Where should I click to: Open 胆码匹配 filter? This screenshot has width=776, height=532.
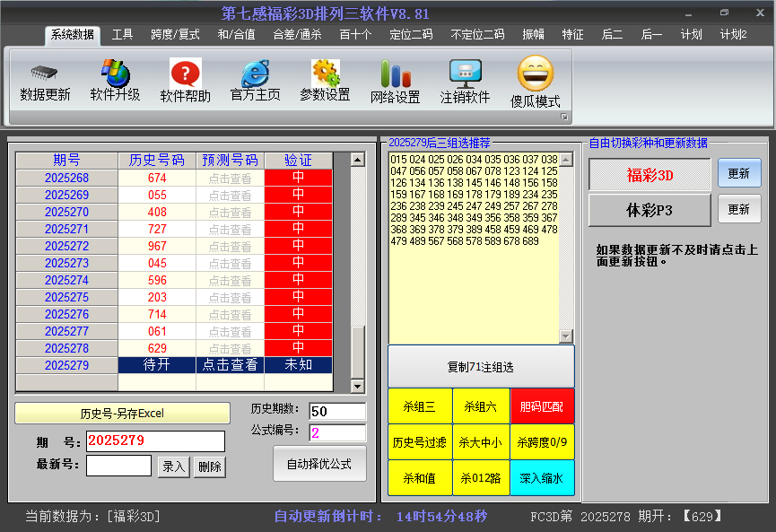click(540, 406)
